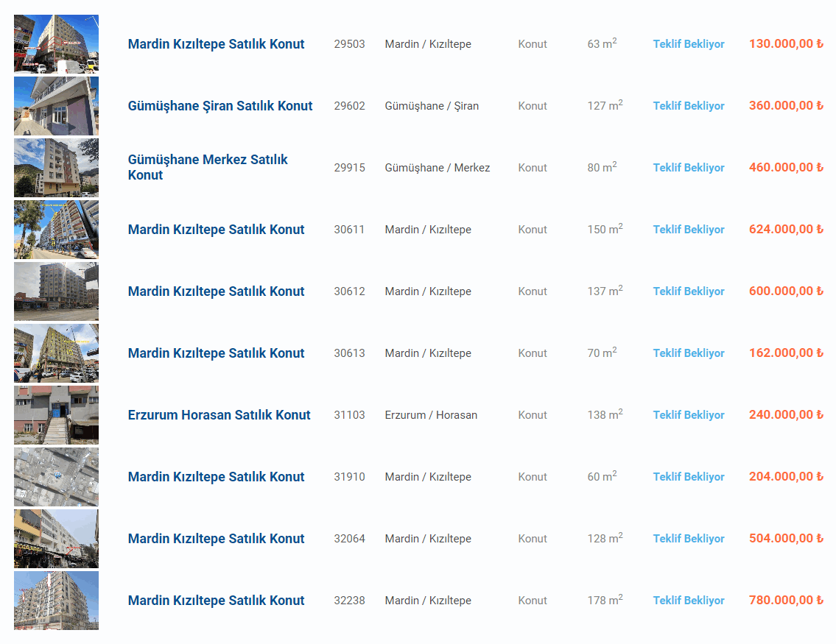
Task: Select the image for listing 30612
Action: 56,291
